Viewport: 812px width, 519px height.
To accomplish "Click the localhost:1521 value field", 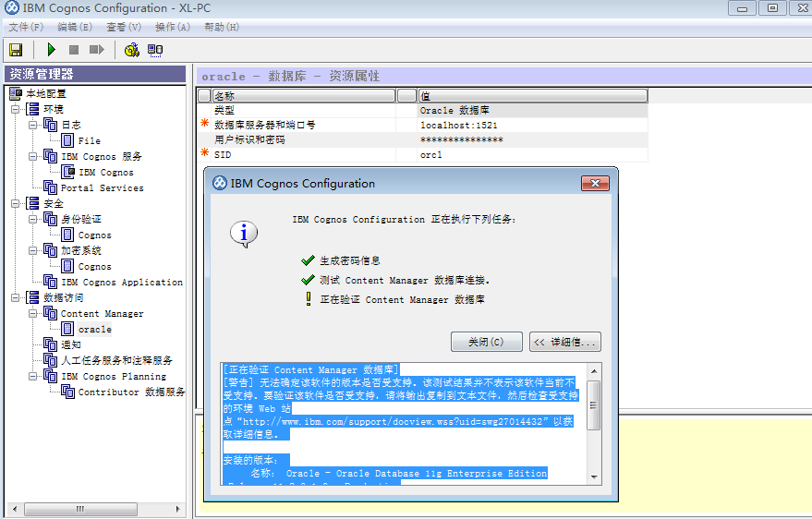I will 532,126.
